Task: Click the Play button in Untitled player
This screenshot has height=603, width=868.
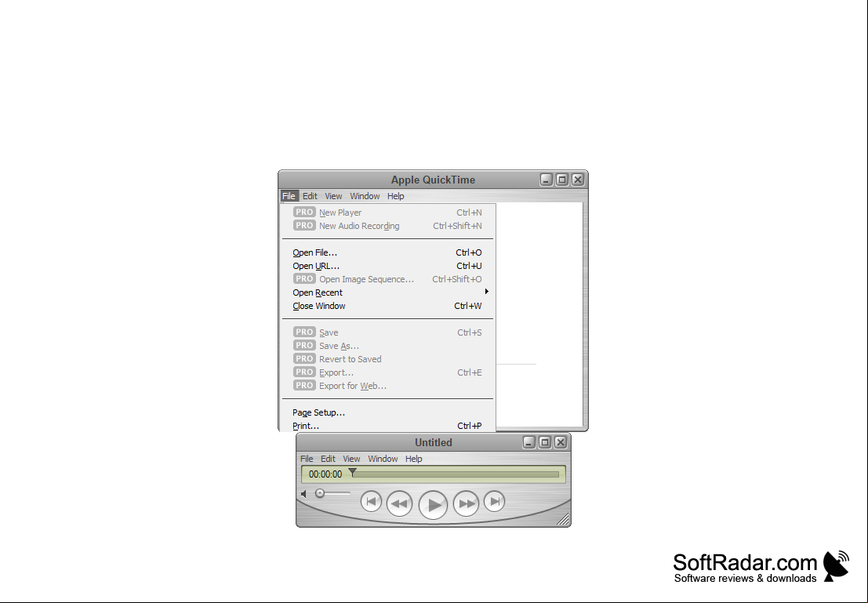Action: [x=433, y=504]
